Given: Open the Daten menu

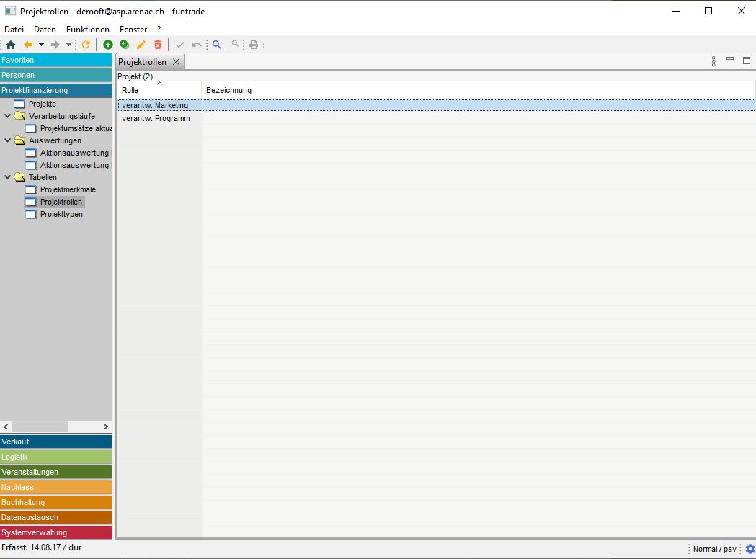Looking at the screenshot, I should (45, 30).
